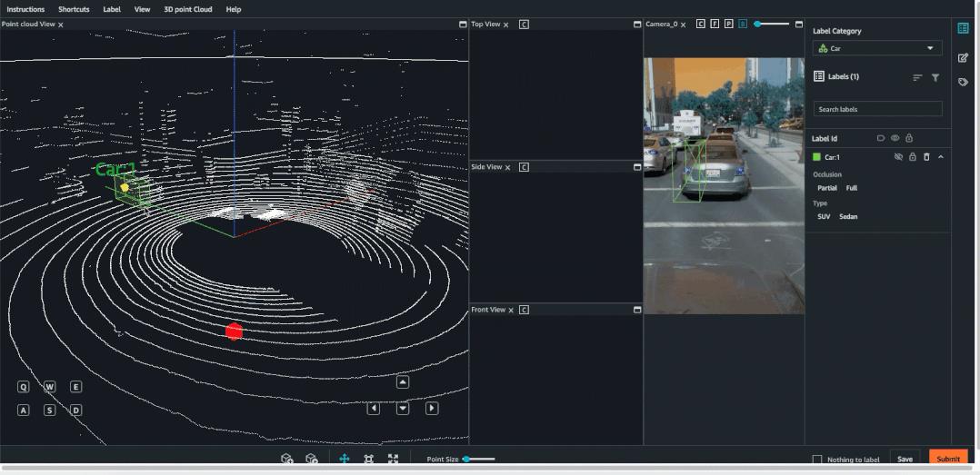Screen dimensions: 980x475
Task: Open the Shortcuts menu
Action: (74, 9)
